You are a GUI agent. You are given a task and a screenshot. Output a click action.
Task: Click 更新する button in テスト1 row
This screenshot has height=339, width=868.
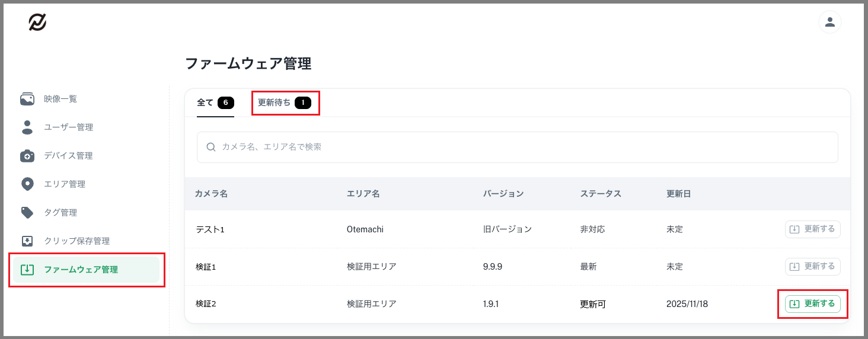click(x=812, y=229)
